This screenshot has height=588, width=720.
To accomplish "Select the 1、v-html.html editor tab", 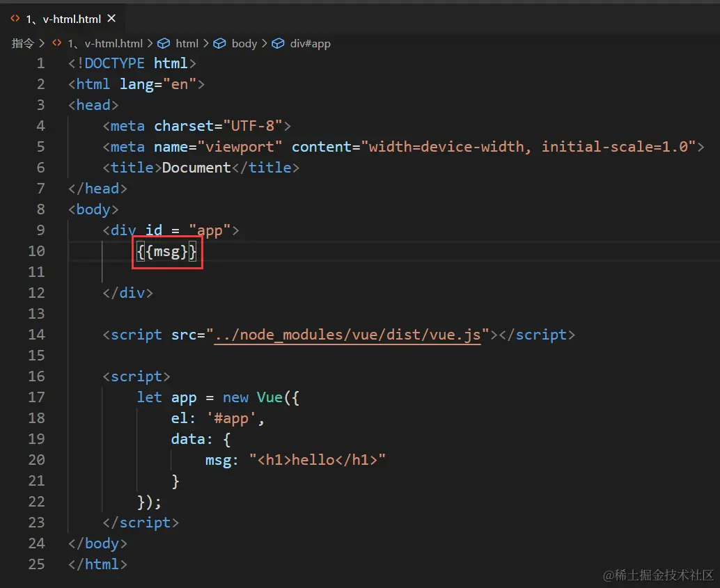I will point(63,19).
